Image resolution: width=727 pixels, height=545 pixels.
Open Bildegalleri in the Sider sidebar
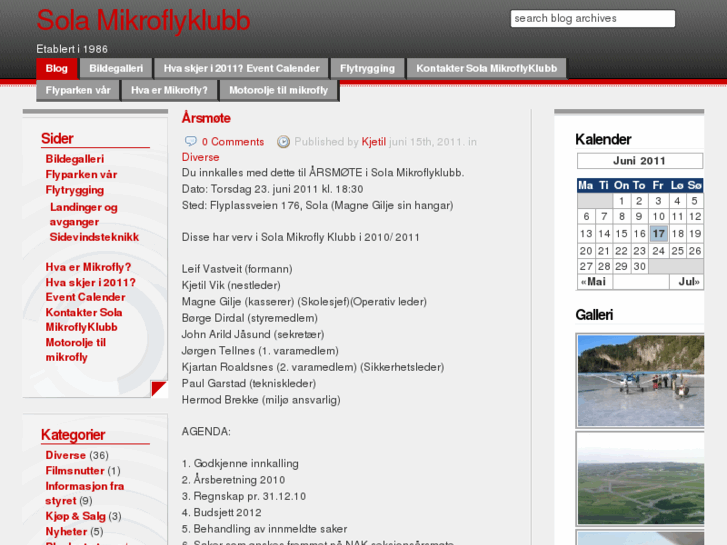[75, 159]
